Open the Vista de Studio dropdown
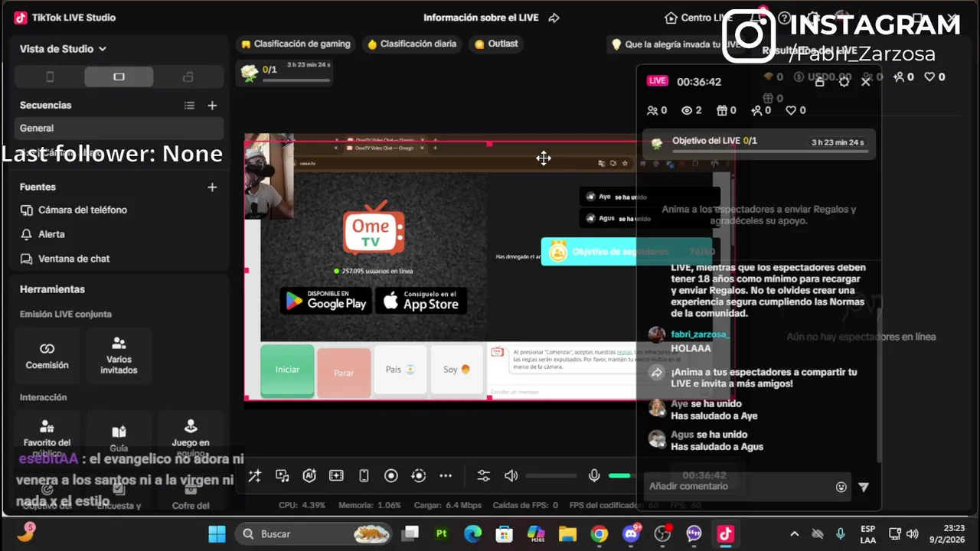Image resolution: width=980 pixels, height=551 pixels. pyautogui.click(x=63, y=49)
